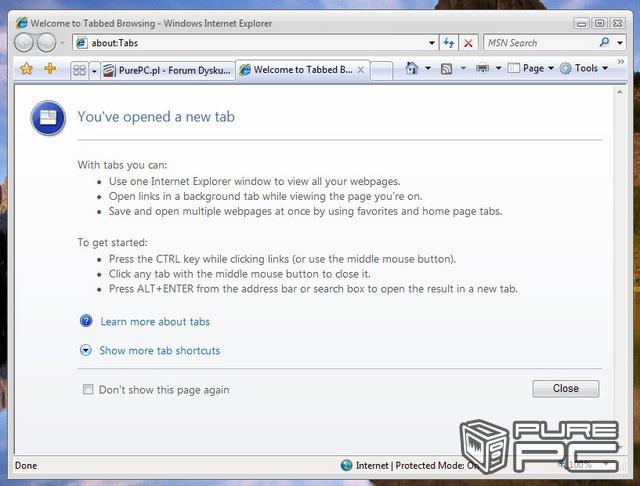Screen dimensions: 640x486
Task: Click the Forward navigation button
Action: 47,43
